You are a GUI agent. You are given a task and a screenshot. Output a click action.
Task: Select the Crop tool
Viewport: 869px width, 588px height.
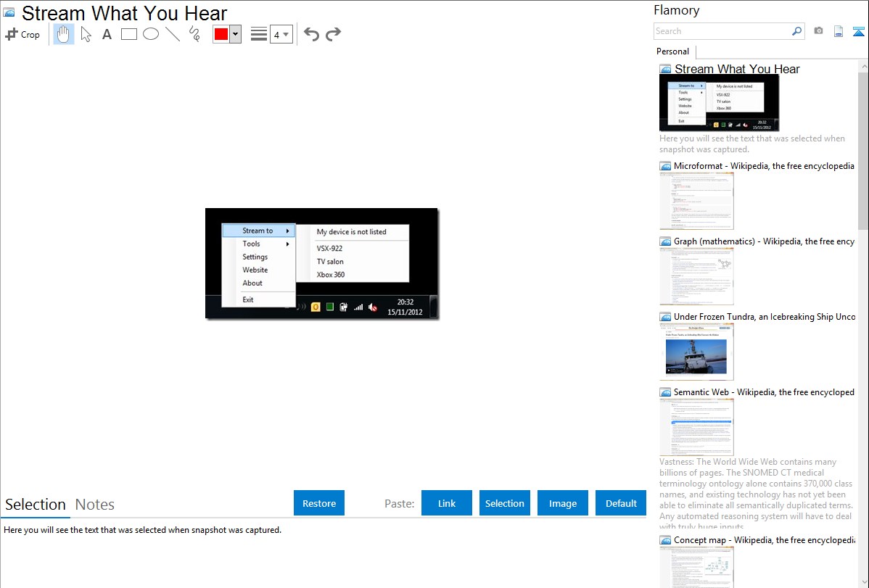[x=22, y=34]
